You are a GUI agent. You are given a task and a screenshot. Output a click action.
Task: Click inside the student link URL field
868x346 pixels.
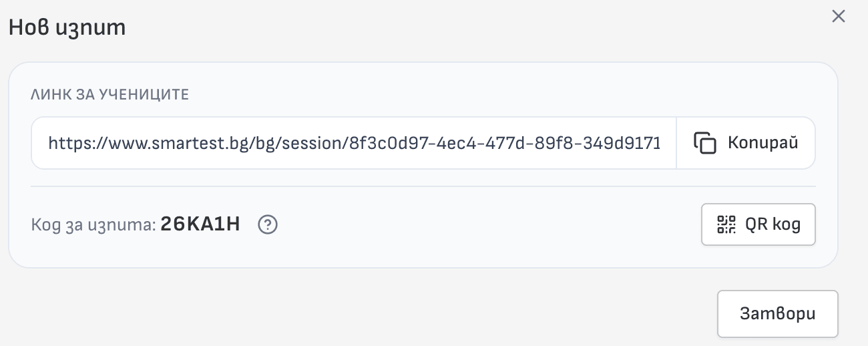(354, 143)
